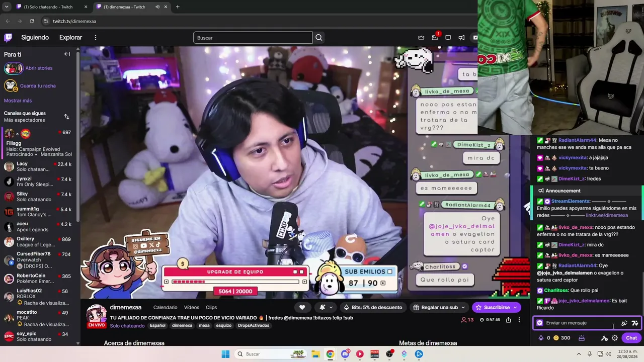Open notifications inbox with red badge
Screen dimensions: 644x362
click(x=435, y=37)
